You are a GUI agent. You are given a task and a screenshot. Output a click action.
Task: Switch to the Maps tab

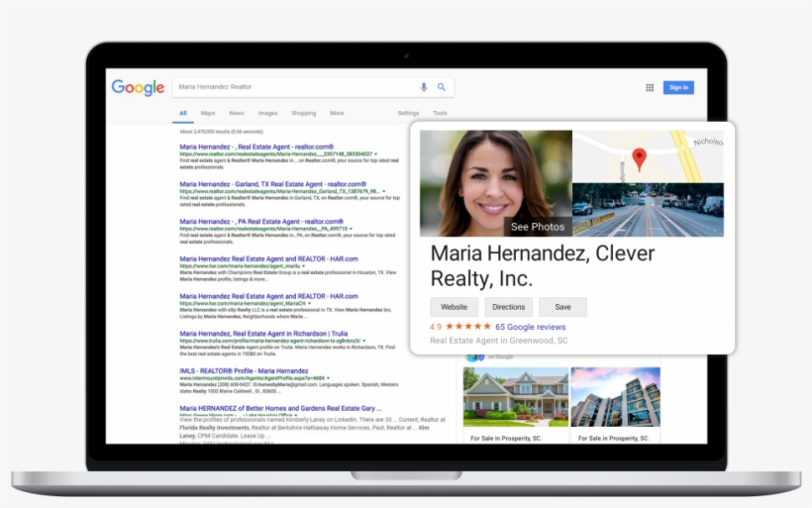tap(208, 113)
